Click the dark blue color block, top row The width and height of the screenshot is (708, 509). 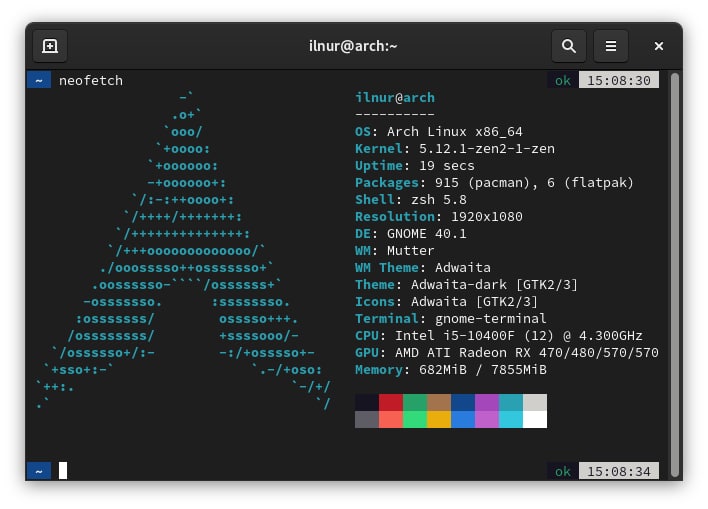[463, 402]
